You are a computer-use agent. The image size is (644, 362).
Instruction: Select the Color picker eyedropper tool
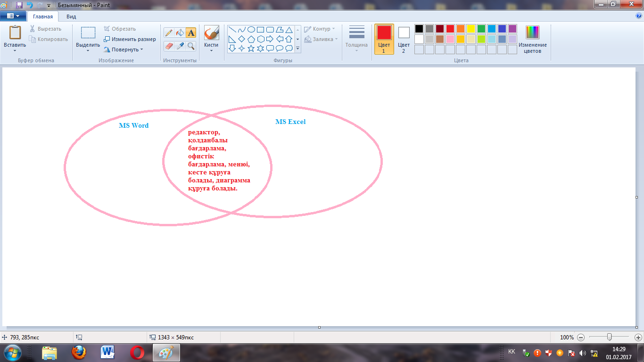click(x=180, y=46)
